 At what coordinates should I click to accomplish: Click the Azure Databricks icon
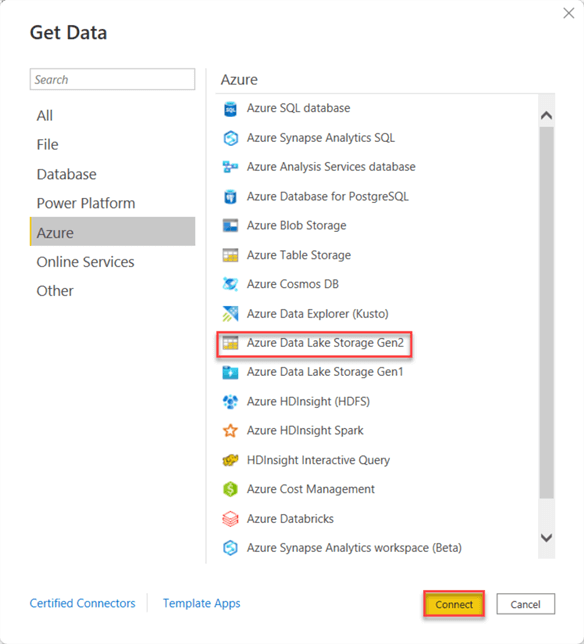coord(230,519)
